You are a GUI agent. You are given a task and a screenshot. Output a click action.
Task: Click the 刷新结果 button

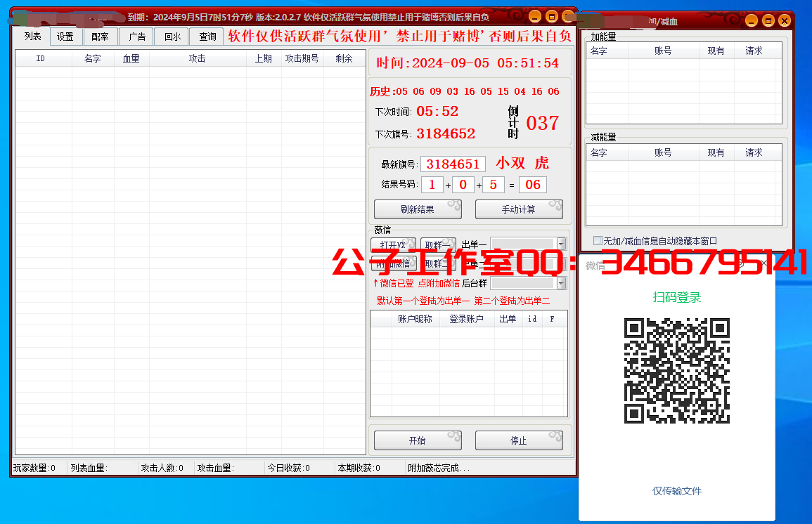point(418,209)
